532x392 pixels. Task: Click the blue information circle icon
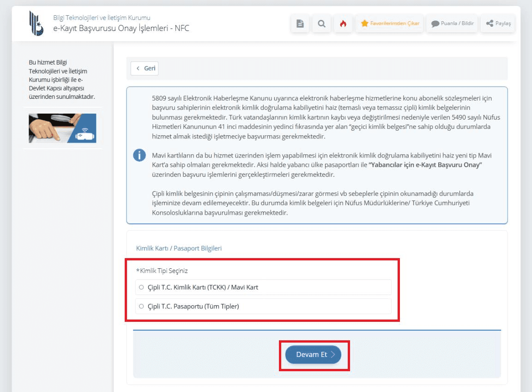139,155
